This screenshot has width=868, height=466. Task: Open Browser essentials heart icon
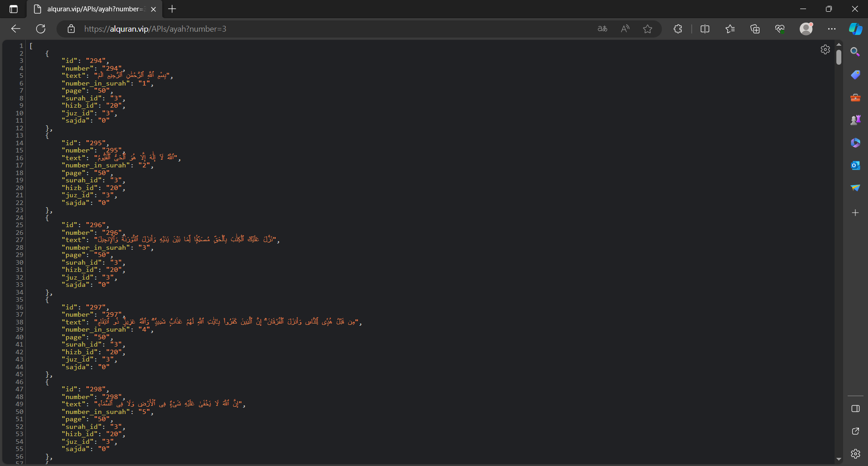tap(780, 29)
